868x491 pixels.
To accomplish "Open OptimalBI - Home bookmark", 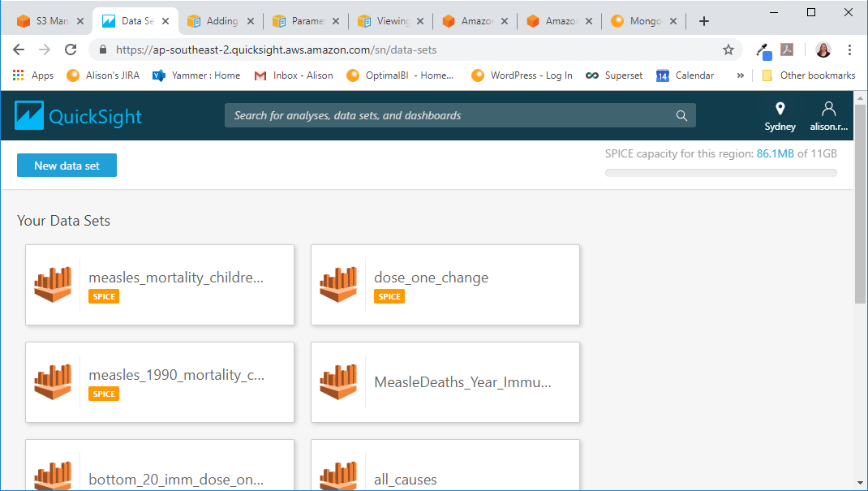I will click(x=400, y=75).
